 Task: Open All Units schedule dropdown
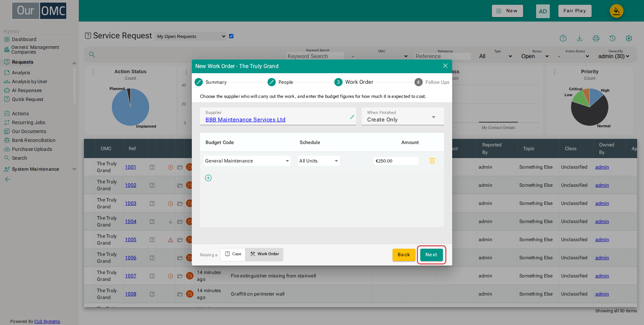click(x=319, y=161)
